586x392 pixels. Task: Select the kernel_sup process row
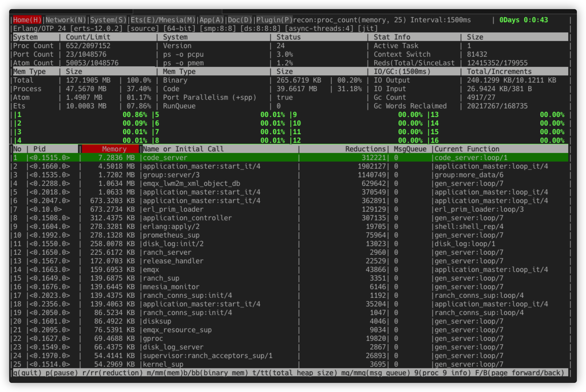(291, 364)
